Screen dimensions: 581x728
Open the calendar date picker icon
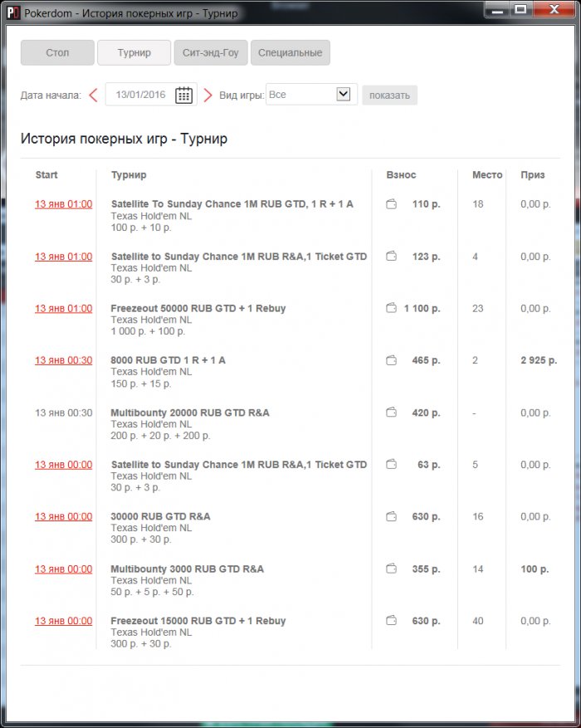(x=183, y=95)
